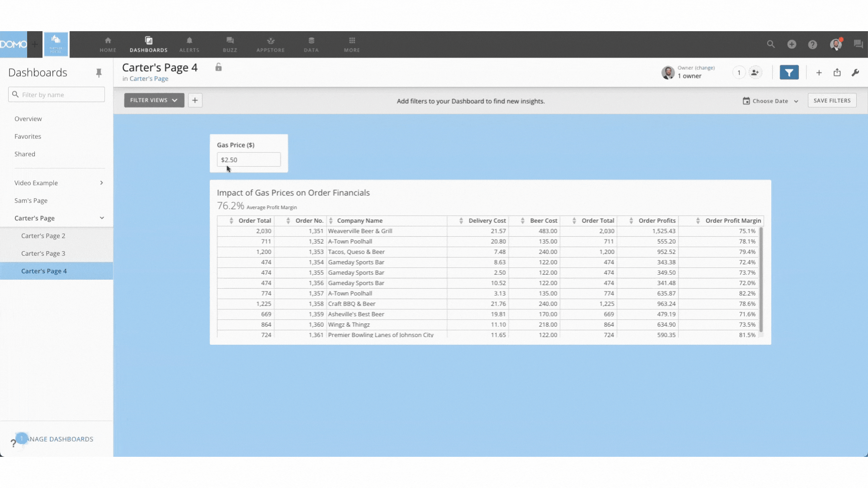Click the share/export icon
This screenshot has width=868, height=488.
pos(837,72)
